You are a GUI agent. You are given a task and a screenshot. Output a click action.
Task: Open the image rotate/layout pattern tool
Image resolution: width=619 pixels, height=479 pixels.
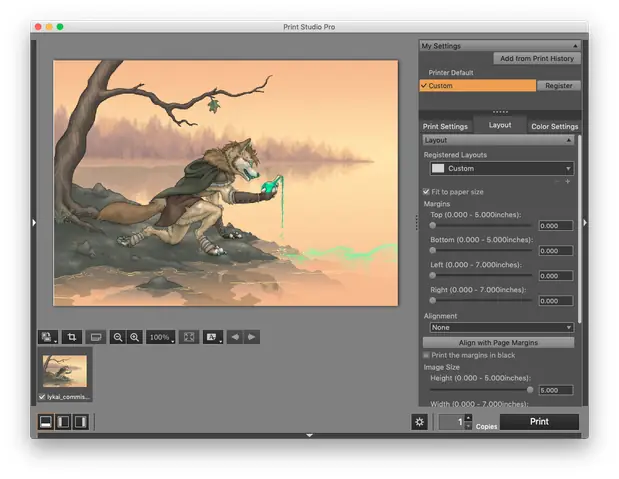pyautogui.click(x=48, y=337)
